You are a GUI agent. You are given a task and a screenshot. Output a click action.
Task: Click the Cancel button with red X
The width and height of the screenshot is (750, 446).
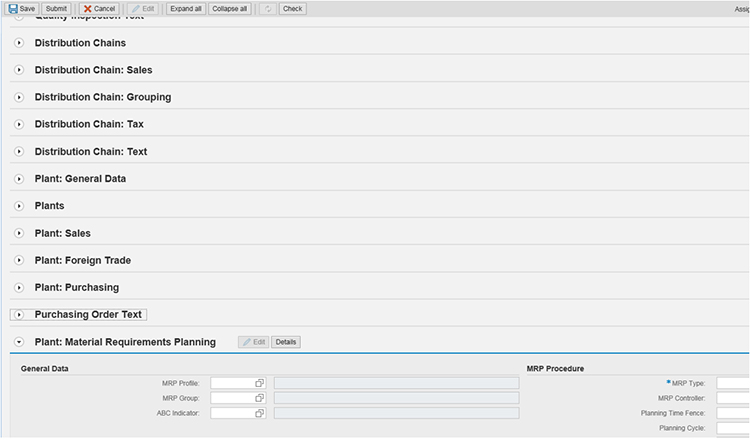click(x=100, y=8)
